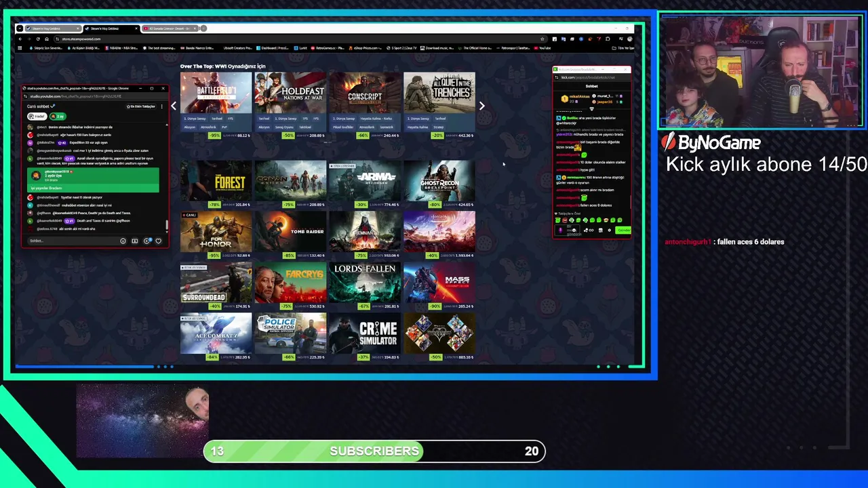Open the Holdfast Nations at War card
Image resolution: width=868 pixels, height=488 pixels.
coord(290,105)
